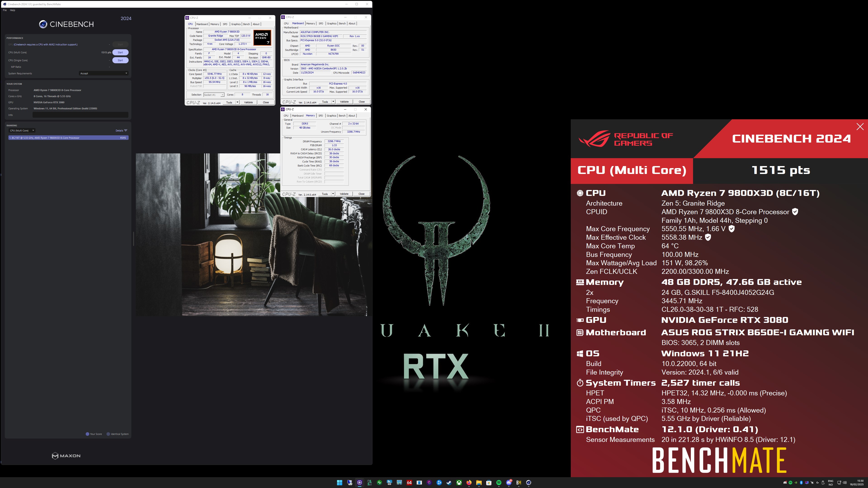Image resolution: width=868 pixels, height=488 pixels.
Task: Start the CPU (Multi Core) benchmark
Action: (120, 52)
